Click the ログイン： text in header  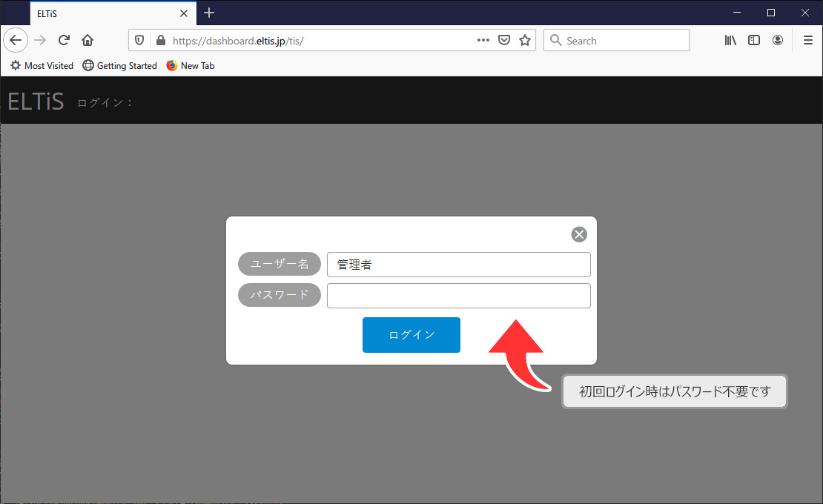[105, 103]
